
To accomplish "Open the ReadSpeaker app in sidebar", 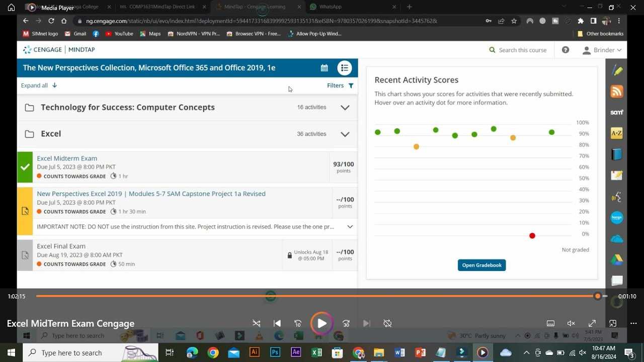I will (x=617, y=197).
